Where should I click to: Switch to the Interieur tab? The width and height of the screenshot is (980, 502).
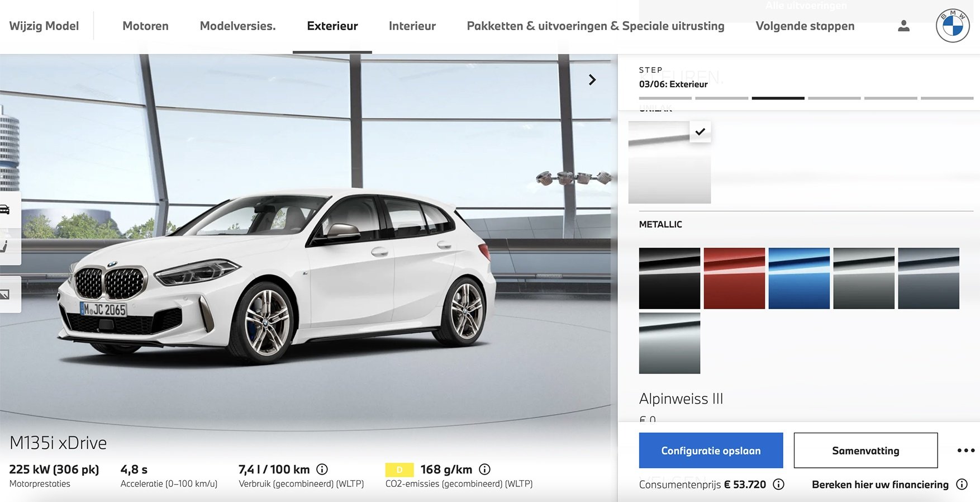pyautogui.click(x=412, y=26)
